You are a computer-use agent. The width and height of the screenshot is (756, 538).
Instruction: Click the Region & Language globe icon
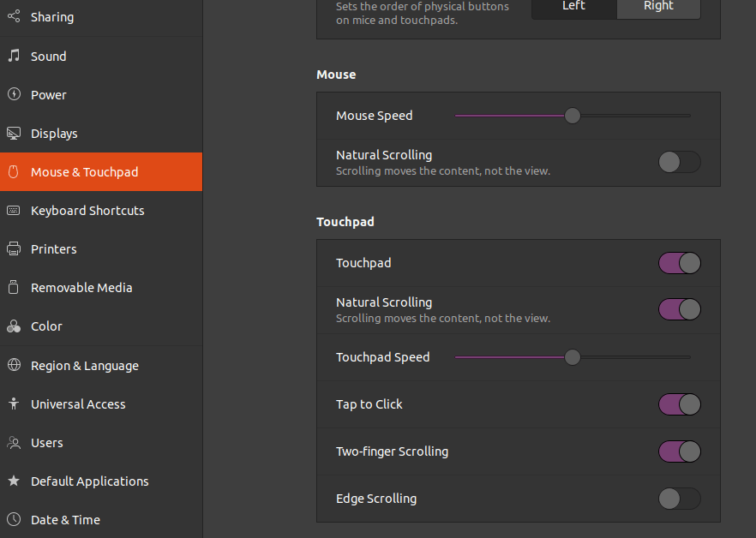tap(14, 366)
